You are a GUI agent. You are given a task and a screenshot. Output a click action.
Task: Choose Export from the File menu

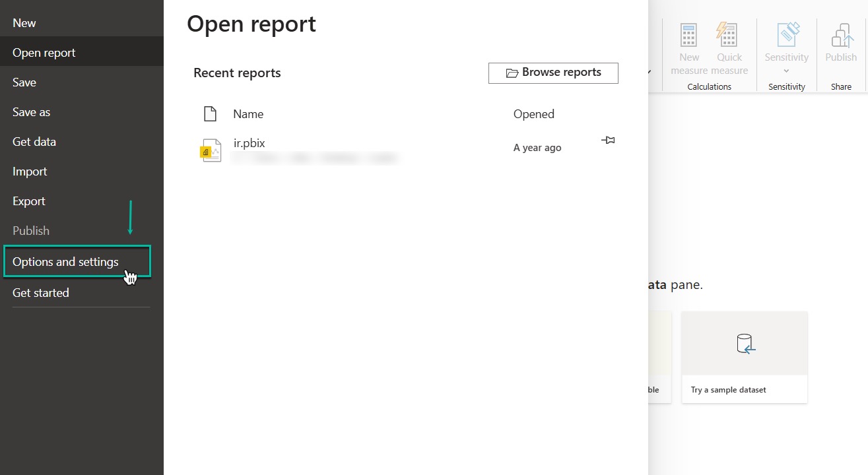(x=29, y=201)
